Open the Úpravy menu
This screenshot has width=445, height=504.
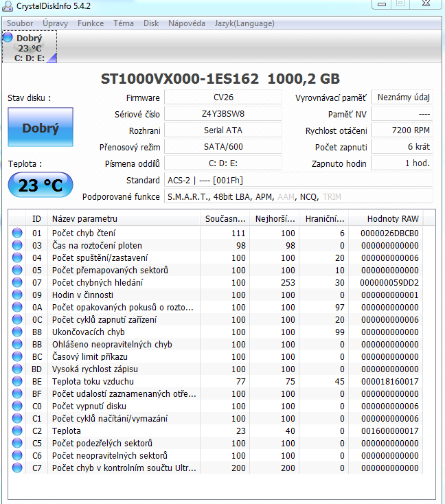point(56,23)
